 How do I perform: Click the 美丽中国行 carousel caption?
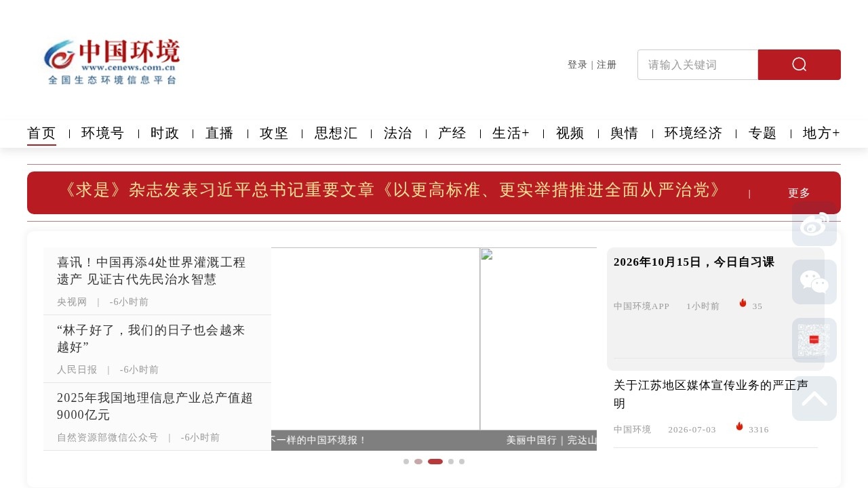point(551,440)
